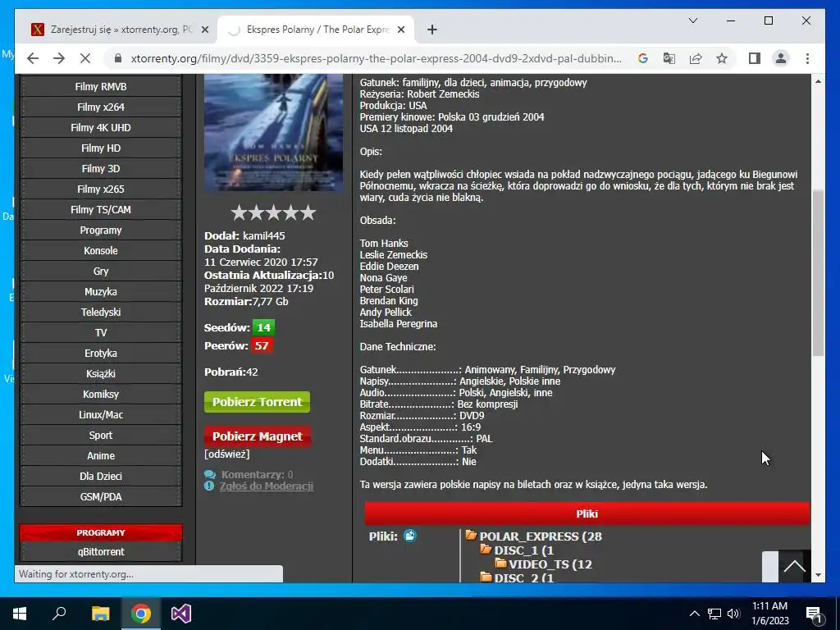Click the red Pliki header bar
Viewport: 840px width, 630px height.
tap(587, 514)
